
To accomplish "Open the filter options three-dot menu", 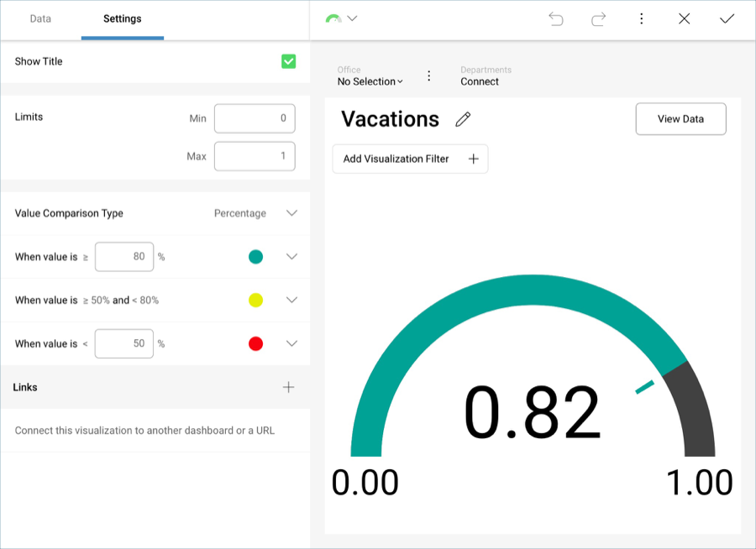I will 428,76.
